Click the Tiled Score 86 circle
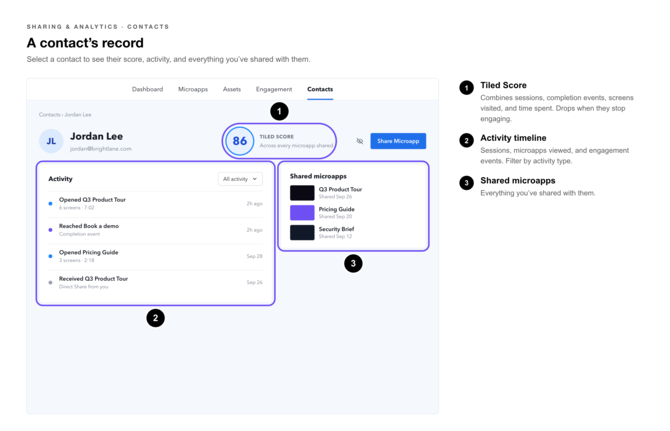Viewport: 670px width, 431px height. point(240,141)
